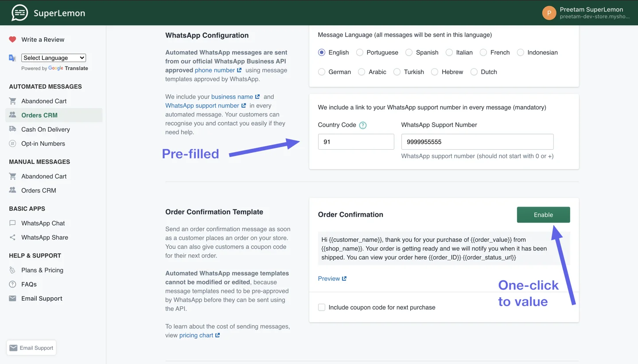The height and width of the screenshot is (364, 638).
Task: Open Abandoned Cart under Automated Messages
Action: click(x=44, y=101)
